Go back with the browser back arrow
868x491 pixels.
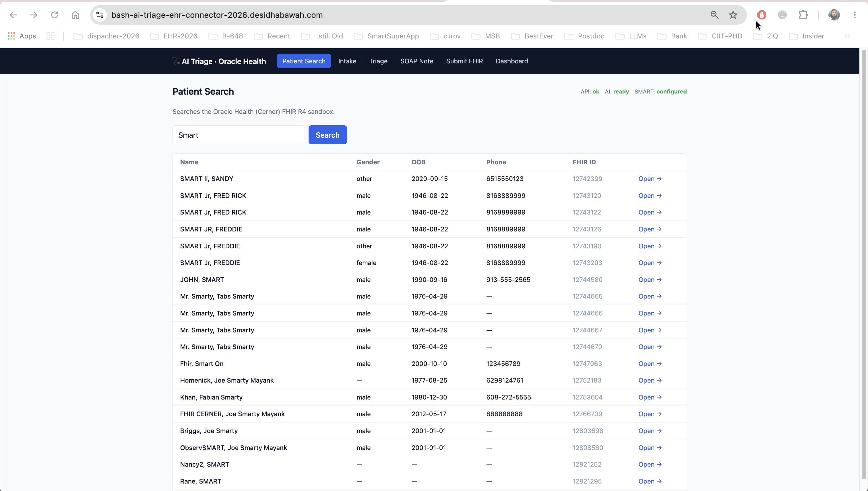(13, 15)
